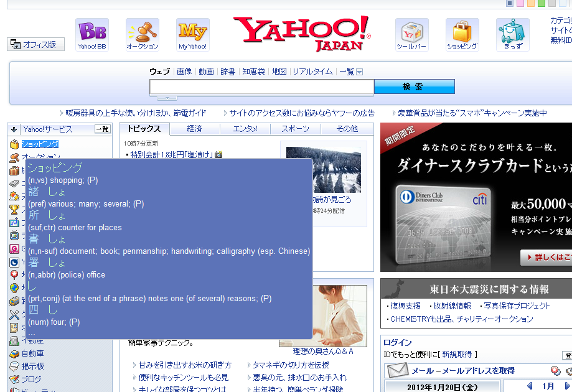Click the sidebar red map pin icon
This screenshot has width=572, height=392.
(x=14, y=275)
